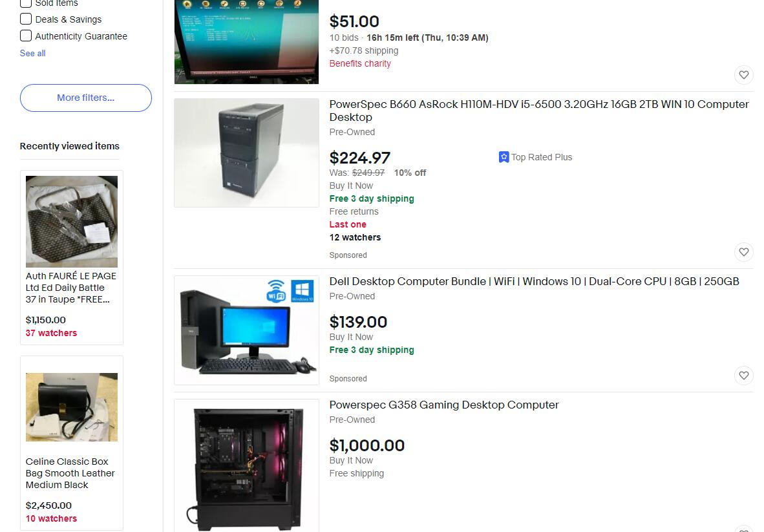Viewport: 764px width, 532px height.
Task: View the PowerSpec B660 tower product photo
Action: (246, 153)
